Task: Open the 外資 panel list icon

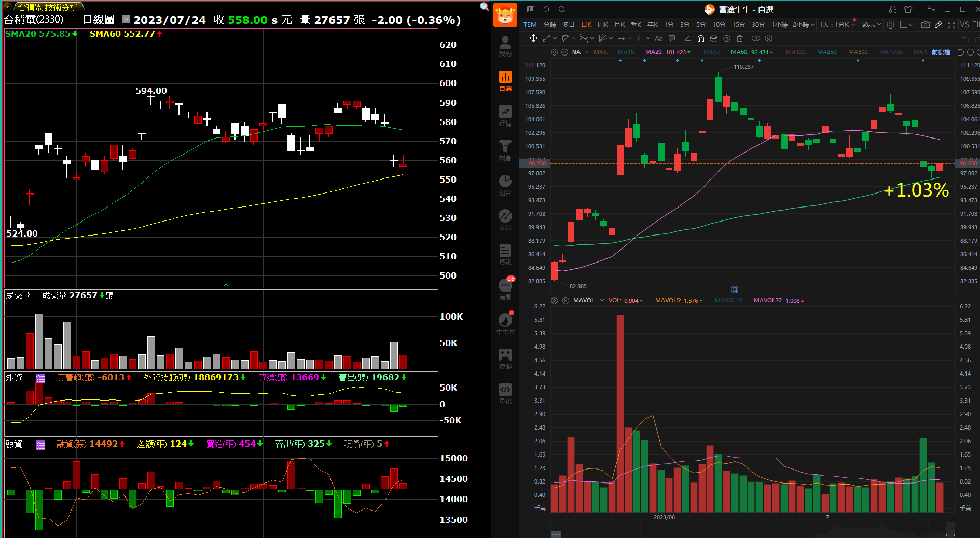Action: coord(40,378)
